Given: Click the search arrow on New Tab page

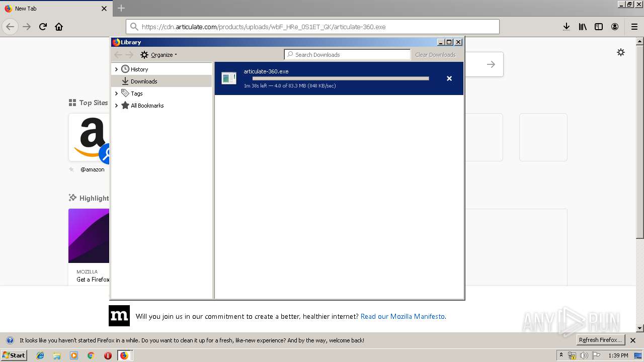Looking at the screenshot, I should tap(491, 64).
